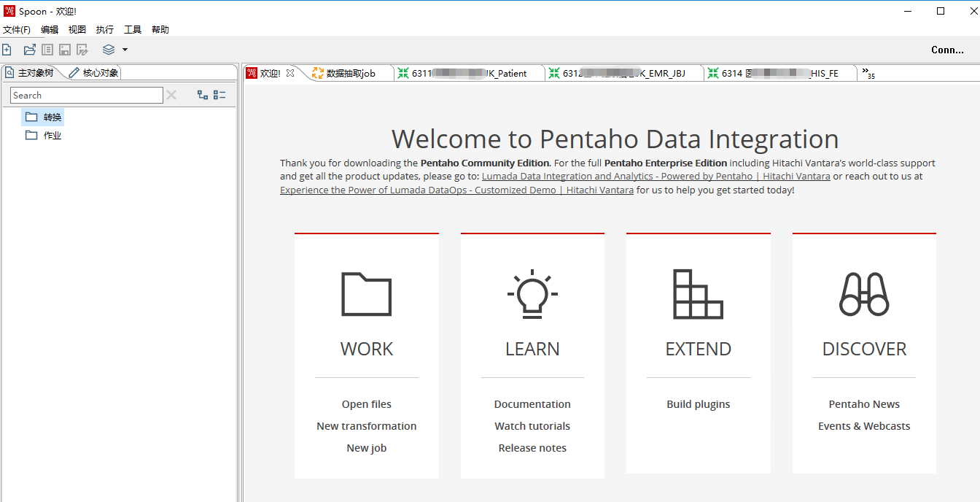Maximize the Spoon window
Image resolution: width=980 pixels, height=502 pixels.
coord(941,11)
